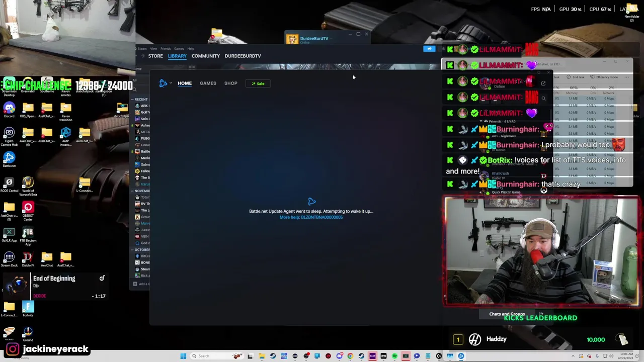This screenshot has width=644, height=362.
Task: Click Spotify icon in the taskbar
Action: [x=394, y=356]
